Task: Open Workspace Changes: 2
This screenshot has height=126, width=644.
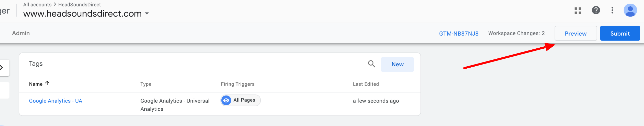Action: (516, 33)
